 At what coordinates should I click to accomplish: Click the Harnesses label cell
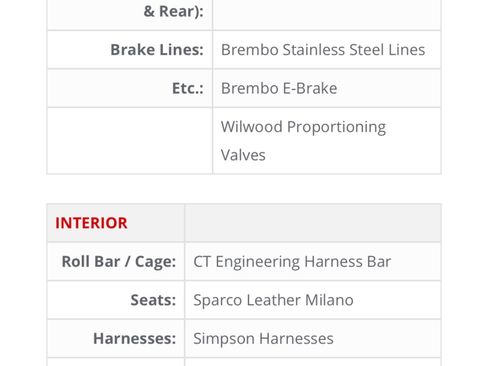116,339
